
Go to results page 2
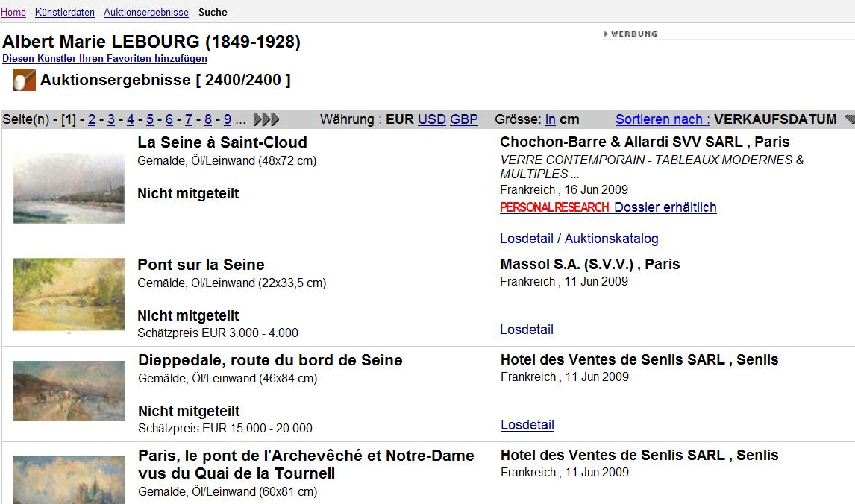click(92, 119)
